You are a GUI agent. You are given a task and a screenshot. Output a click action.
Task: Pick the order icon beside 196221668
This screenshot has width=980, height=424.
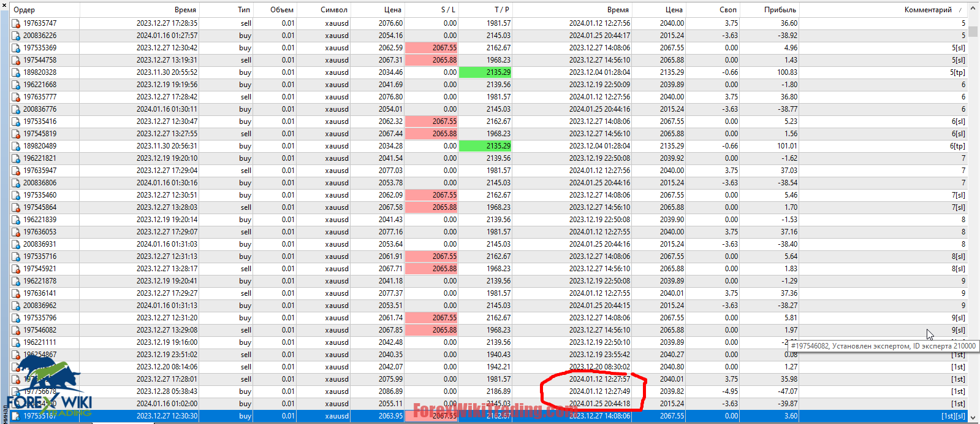coord(16,85)
